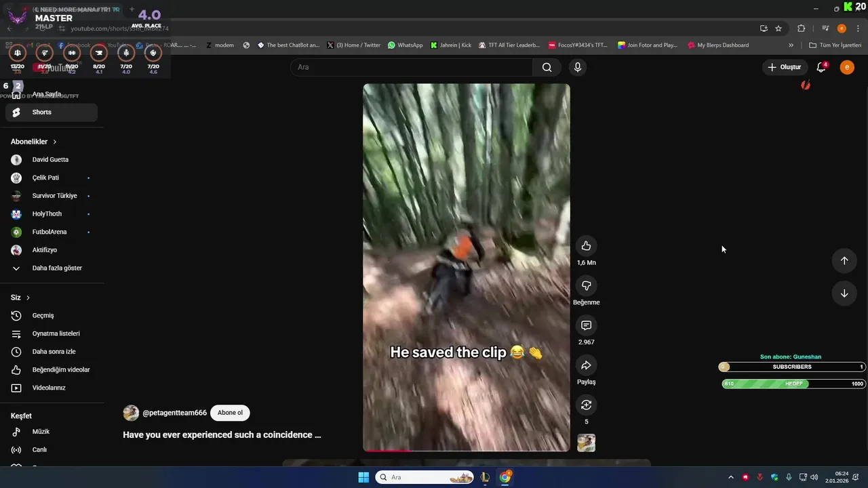Dislike the short with the thumbs-down icon

tap(586, 285)
